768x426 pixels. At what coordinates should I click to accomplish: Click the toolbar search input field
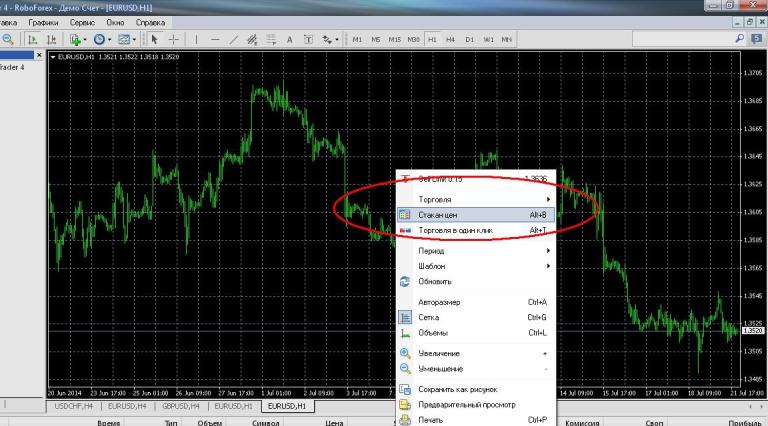(683, 39)
